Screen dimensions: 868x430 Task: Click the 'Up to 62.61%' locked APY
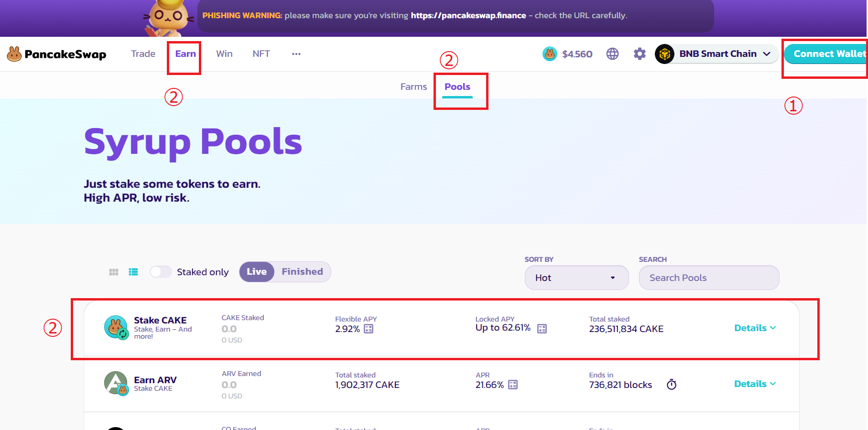tap(503, 328)
